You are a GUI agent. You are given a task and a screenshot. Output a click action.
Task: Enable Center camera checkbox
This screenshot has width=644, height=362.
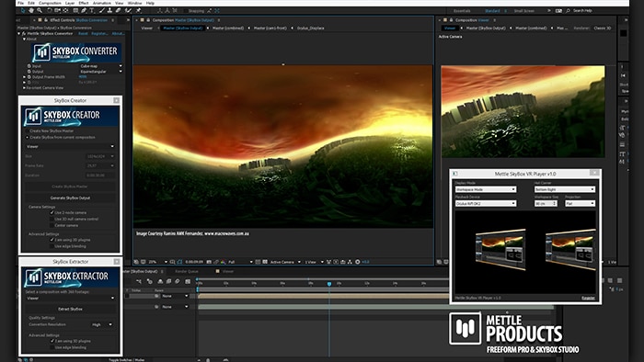[52, 225]
